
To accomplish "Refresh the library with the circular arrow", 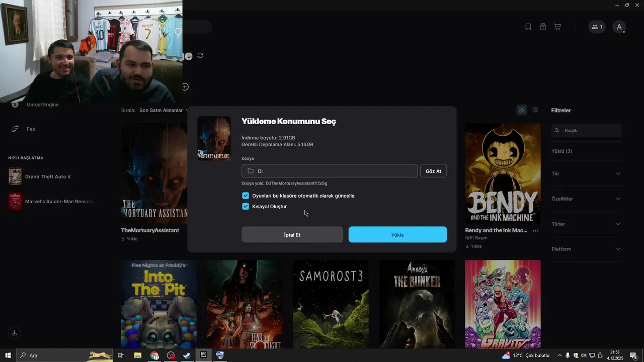I will point(200,55).
